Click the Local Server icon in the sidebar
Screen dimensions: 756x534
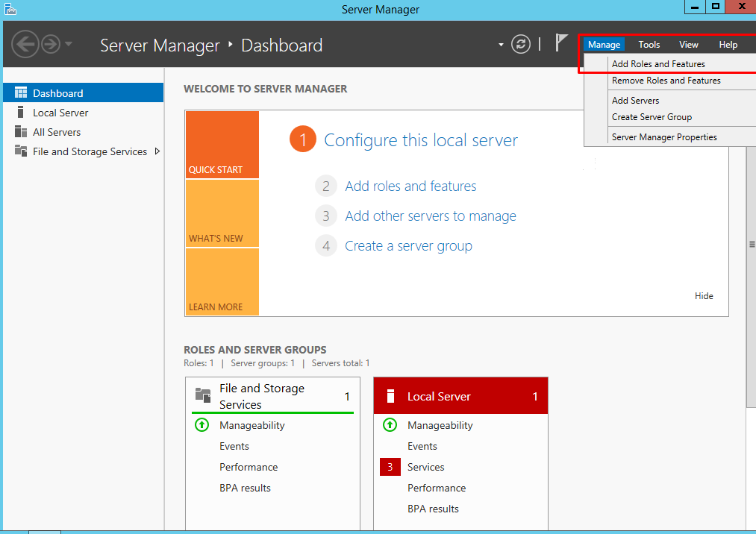(20, 113)
